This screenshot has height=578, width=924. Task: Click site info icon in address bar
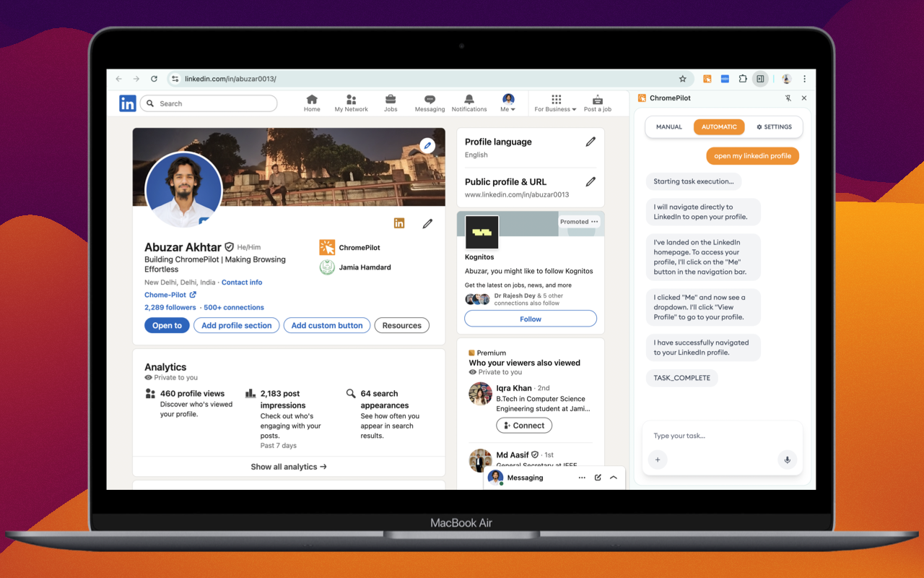(x=175, y=79)
